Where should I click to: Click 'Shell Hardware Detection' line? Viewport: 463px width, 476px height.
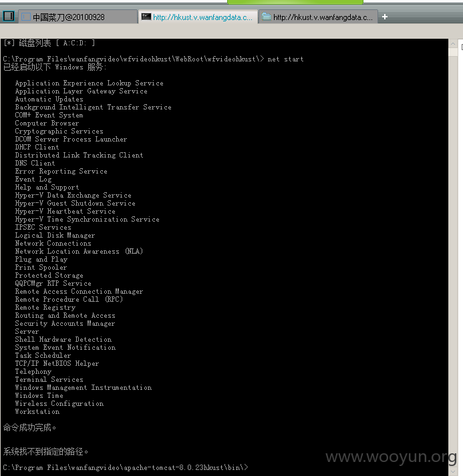(63, 339)
